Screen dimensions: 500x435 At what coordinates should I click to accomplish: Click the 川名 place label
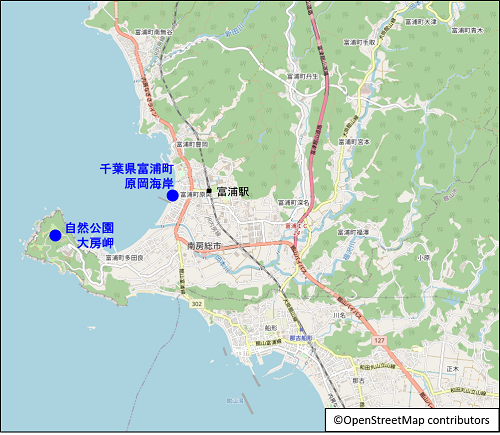pos(339,315)
